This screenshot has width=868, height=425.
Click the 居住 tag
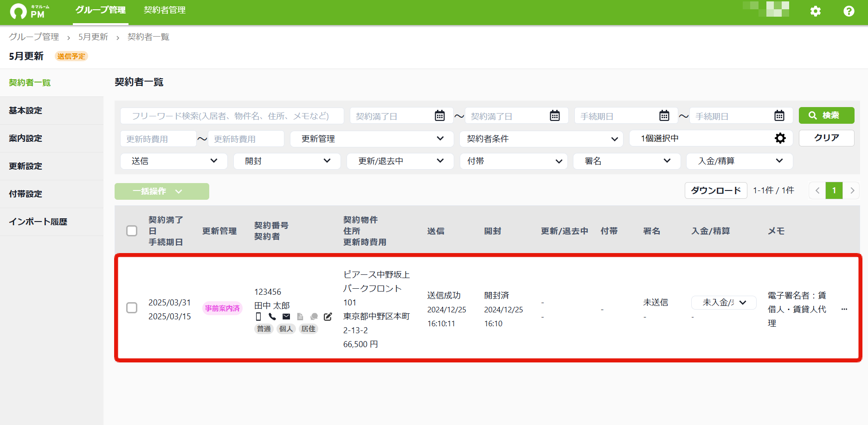(309, 329)
